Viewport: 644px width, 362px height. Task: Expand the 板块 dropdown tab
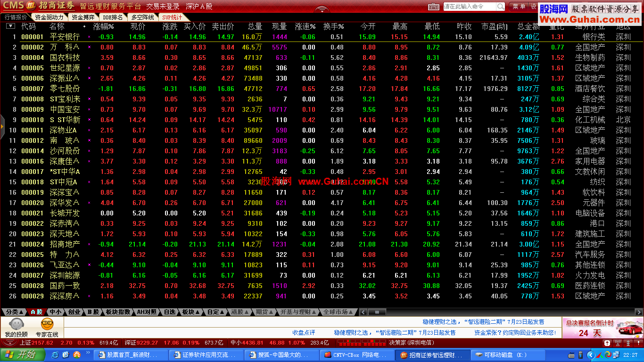pos(190,312)
